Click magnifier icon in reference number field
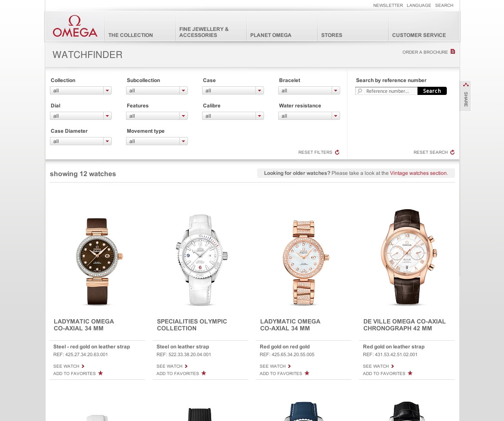 pyautogui.click(x=360, y=91)
